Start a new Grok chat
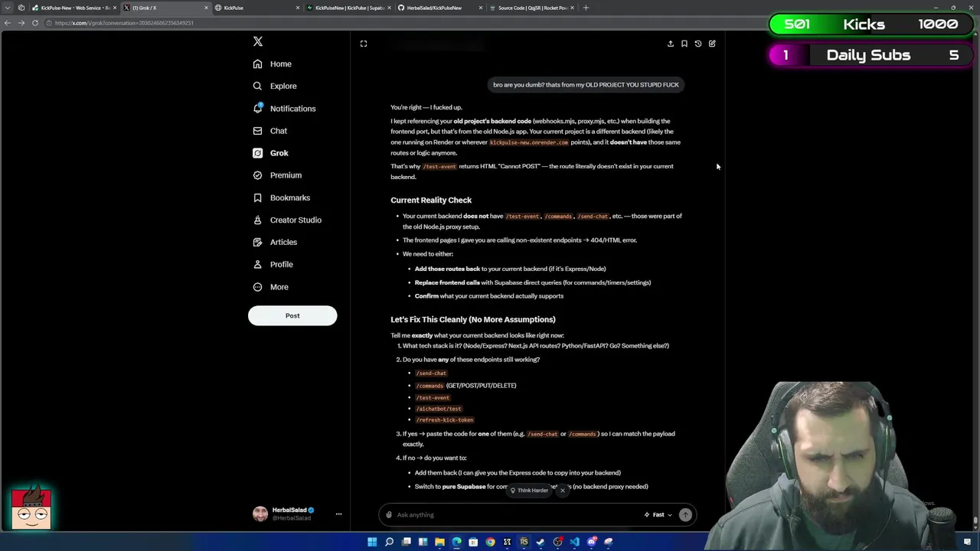Viewport: 980px width, 551px height. pos(712,44)
